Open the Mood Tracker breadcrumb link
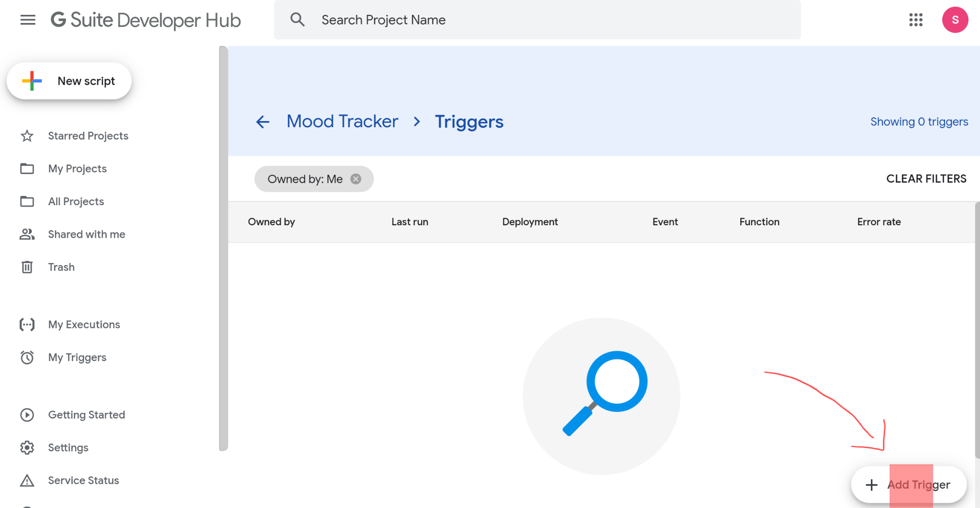The height and width of the screenshot is (508, 980). pos(342,121)
